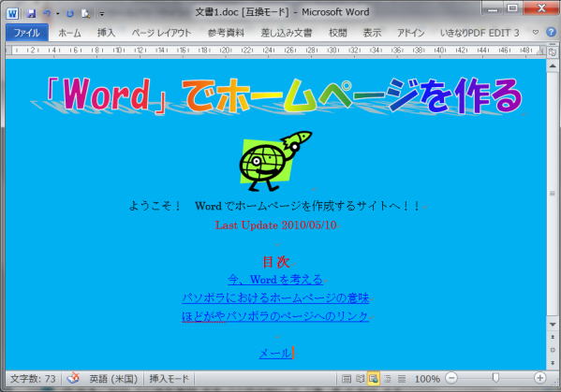The height and width of the screenshot is (392, 561).
Task: Click the vertical scrollbar up arrow
Action: click(553, 65)
